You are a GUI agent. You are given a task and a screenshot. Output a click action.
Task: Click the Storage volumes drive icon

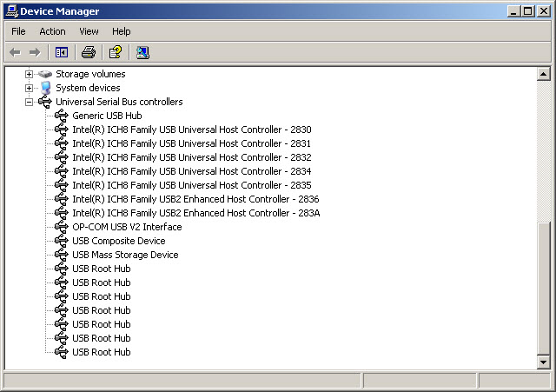pos(45,74)
